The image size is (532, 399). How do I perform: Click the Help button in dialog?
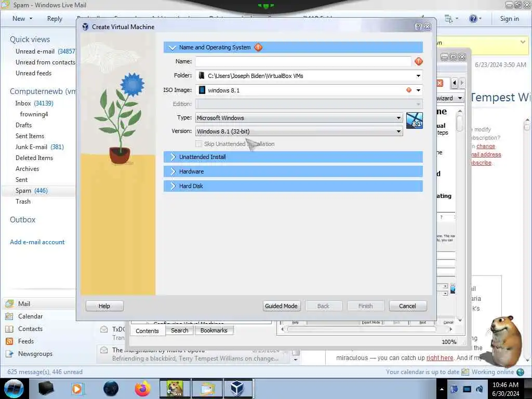(104, 306)
